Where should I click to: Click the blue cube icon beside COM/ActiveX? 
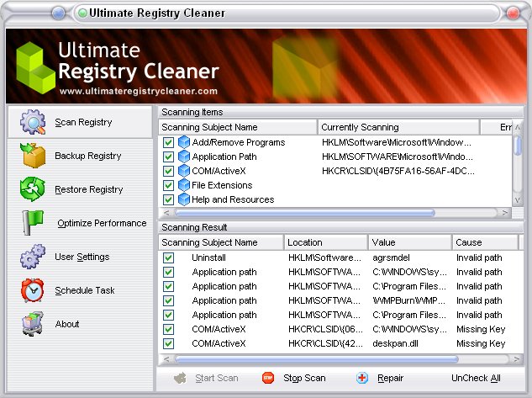(x=184, y=171)
